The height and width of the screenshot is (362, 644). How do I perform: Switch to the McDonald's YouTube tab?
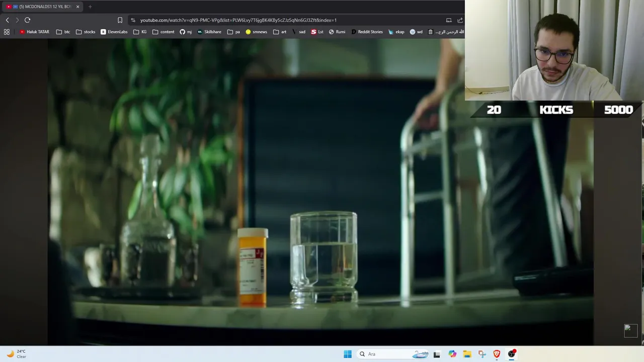click(x=42, y=7)
